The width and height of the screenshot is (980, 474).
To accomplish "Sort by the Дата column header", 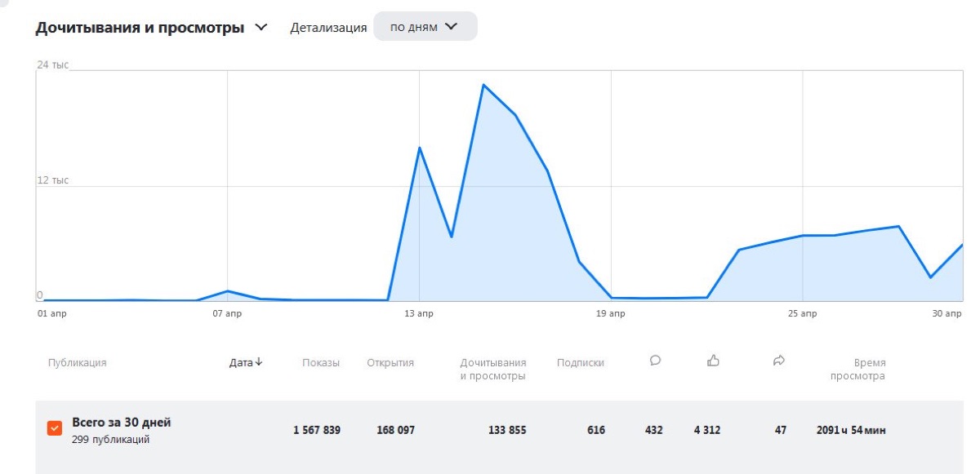I will pos(246,362).
